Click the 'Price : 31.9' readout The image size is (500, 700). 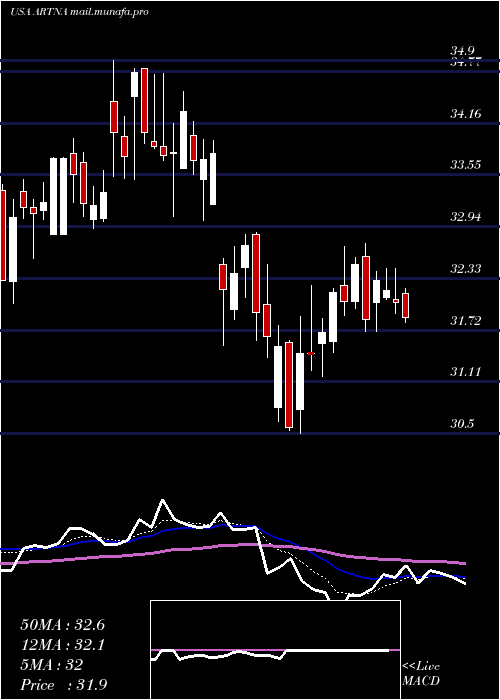point(63,685)
